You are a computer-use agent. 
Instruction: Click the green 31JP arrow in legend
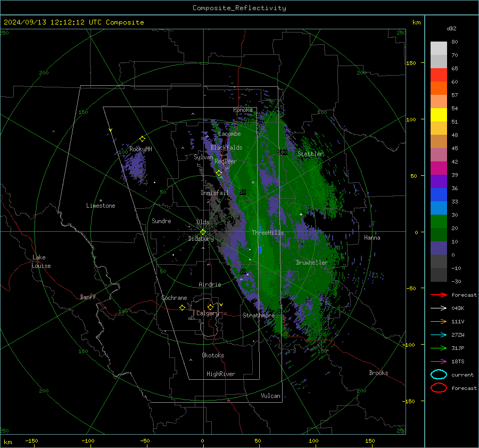click(439, 348)
